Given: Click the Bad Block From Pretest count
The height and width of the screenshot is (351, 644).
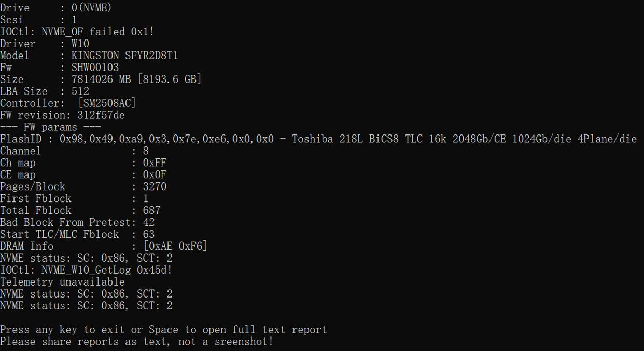Looking at the screenshot, I should pos(148,223).
